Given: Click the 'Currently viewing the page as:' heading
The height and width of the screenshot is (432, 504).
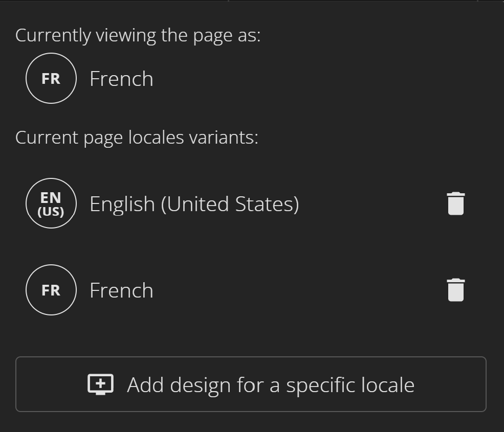Looking at the screenshot, I should click(138, 35).
